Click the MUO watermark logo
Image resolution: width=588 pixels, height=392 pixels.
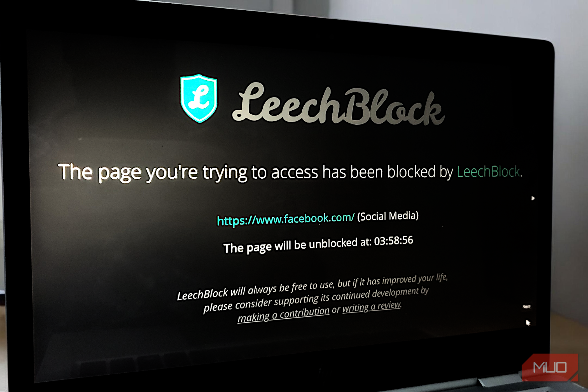tap(550, 367)
